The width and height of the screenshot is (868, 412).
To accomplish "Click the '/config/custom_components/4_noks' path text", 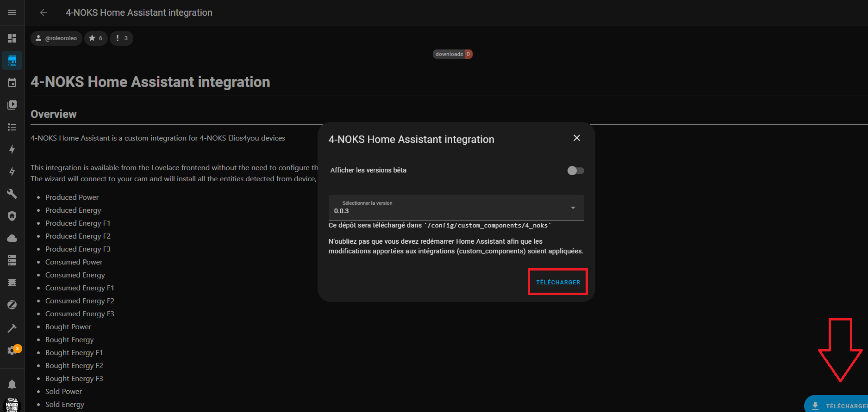I will [x=487, y=226].
